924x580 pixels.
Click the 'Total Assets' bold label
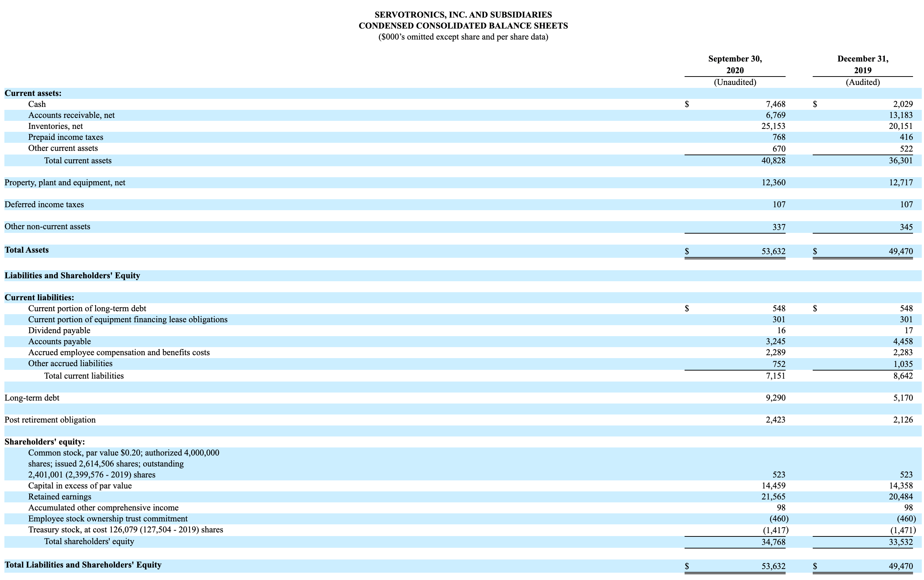point(26,250)
